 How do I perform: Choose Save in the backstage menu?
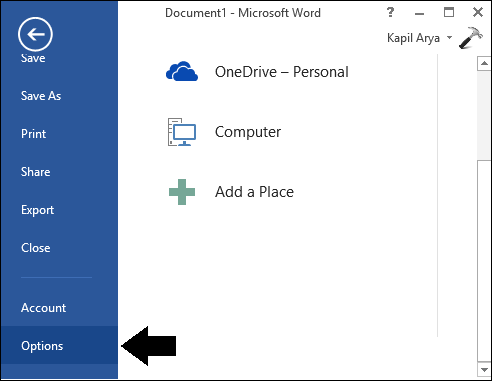33,58
